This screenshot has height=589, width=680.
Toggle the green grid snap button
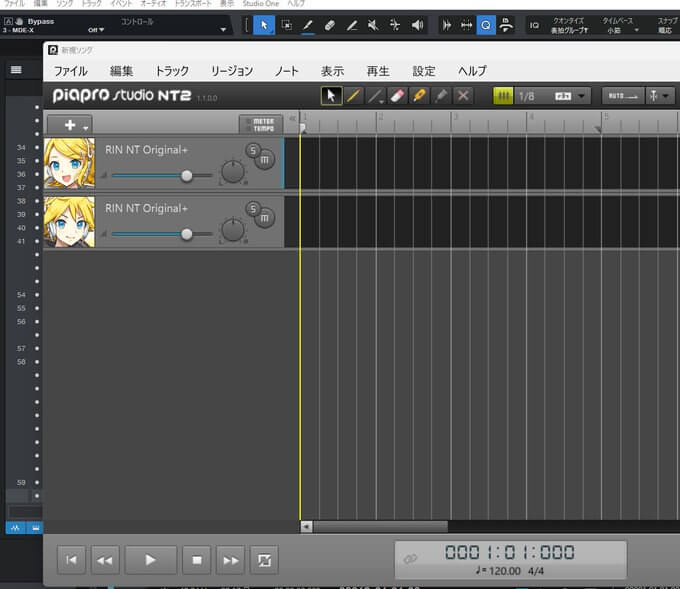click(x=504, y=96)
